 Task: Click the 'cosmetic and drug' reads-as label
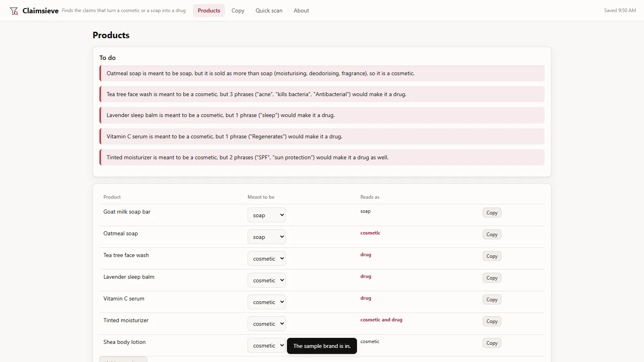point(381,320)
